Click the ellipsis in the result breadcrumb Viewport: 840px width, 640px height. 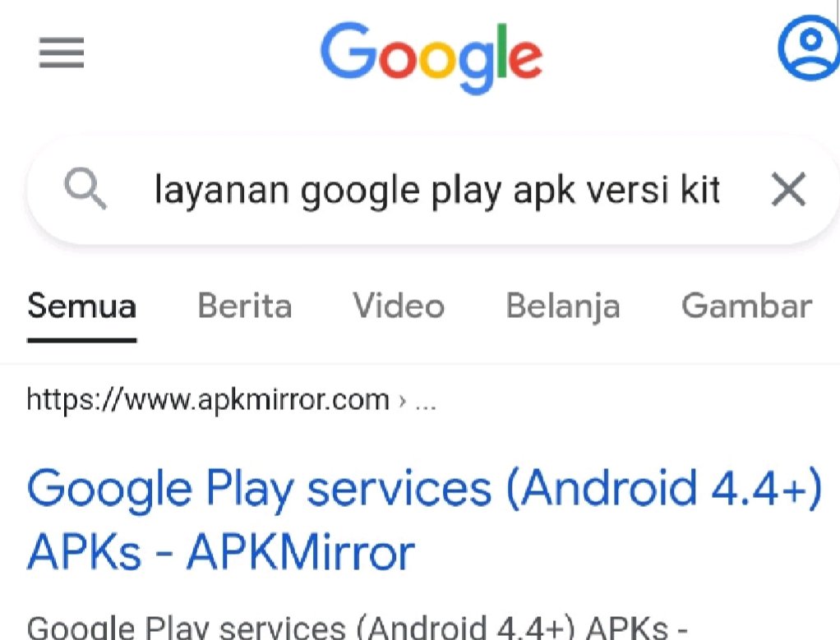click(426, 401)
